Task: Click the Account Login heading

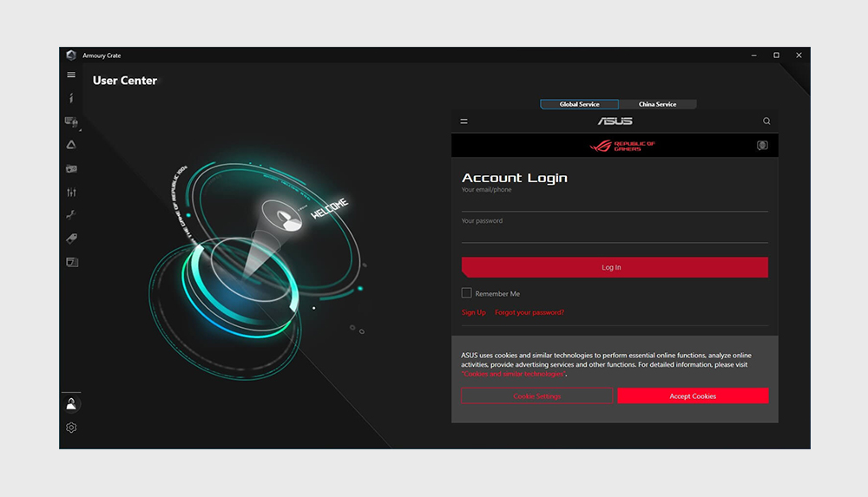Action: pyautogui.click(x=514, y=178)
